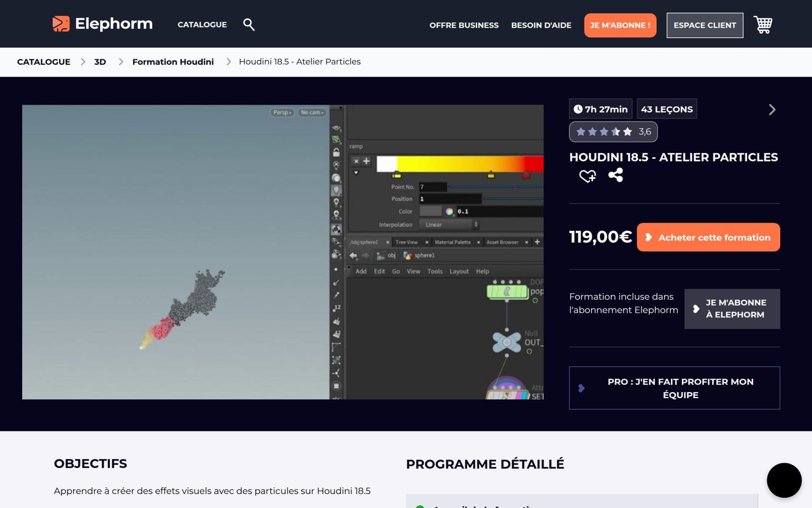Image resolution: width=812 pixels, height=508 pixels.
Task: Click the '43 LEÇONS' badge
Action: [667, 109]
